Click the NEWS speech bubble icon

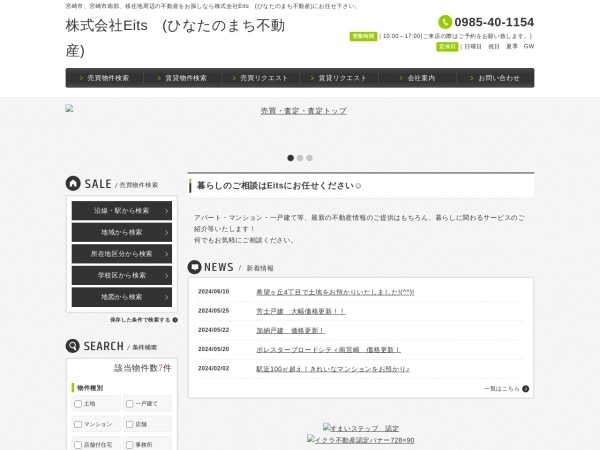tap(194, 267)
